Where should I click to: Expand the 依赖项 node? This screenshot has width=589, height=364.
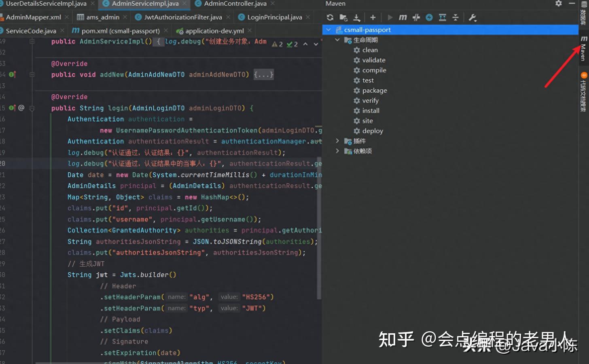click(x=338, y=151)
